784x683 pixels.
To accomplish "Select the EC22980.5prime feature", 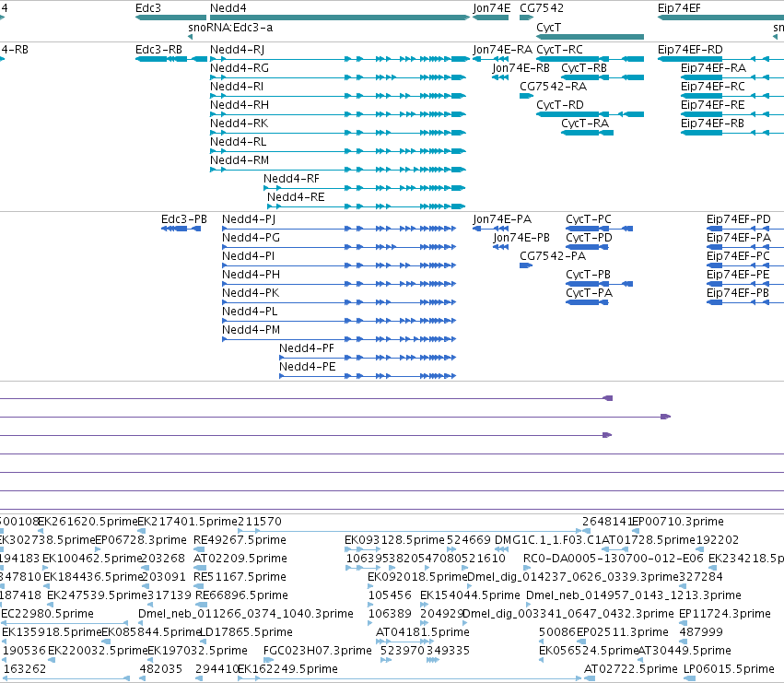I will click(x=48, y=614).
